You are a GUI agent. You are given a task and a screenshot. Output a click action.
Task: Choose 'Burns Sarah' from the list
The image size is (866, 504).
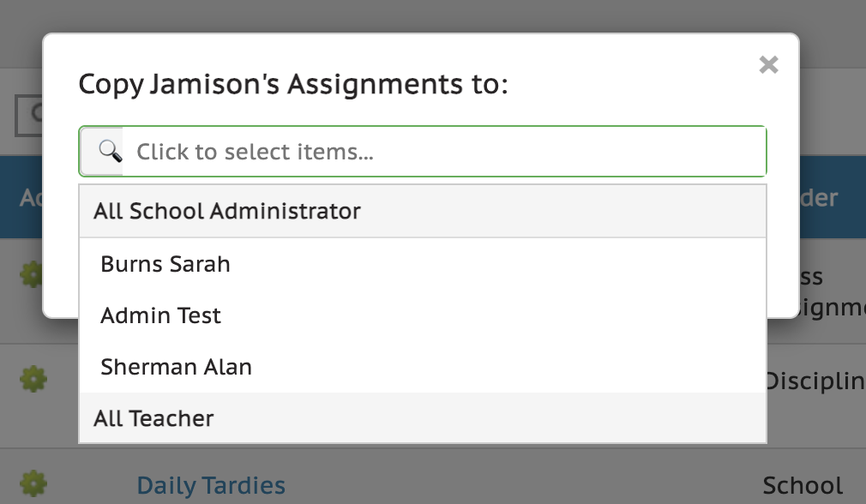165,263
